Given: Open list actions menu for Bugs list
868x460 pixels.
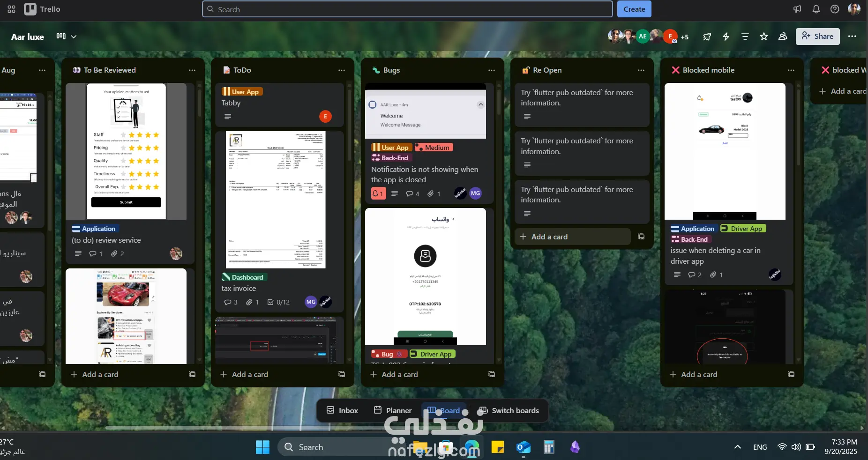Looking at the screenshot, I should click(492, 70).
